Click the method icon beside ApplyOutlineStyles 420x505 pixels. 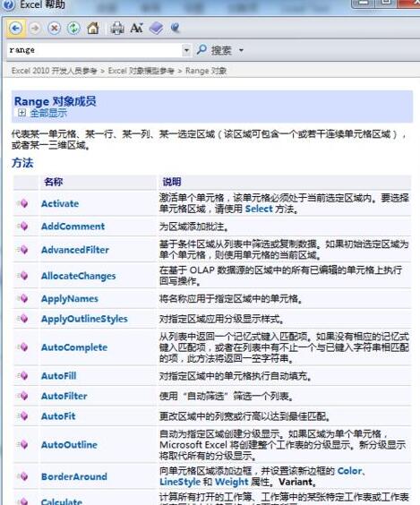(x=23, y=319)
